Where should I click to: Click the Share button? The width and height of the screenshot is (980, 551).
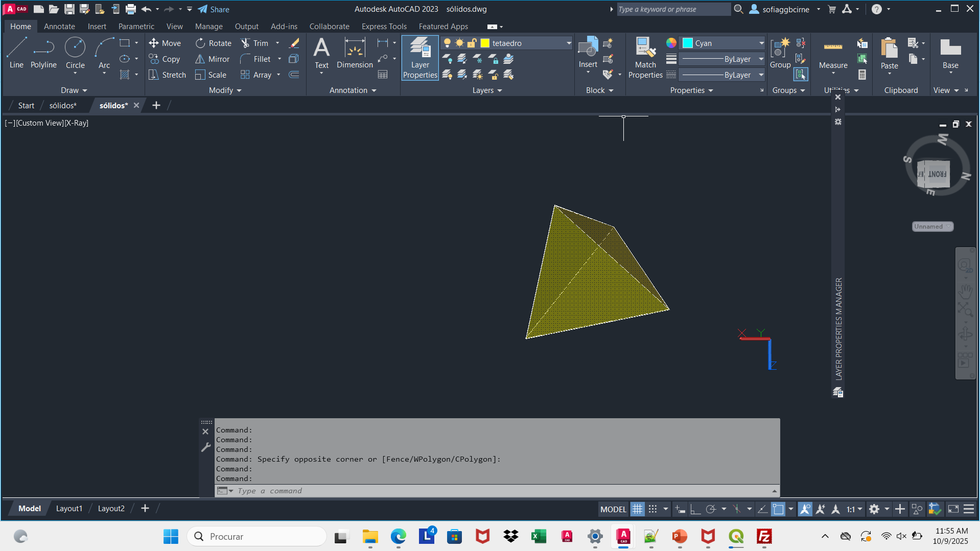(x=214, y=9)
